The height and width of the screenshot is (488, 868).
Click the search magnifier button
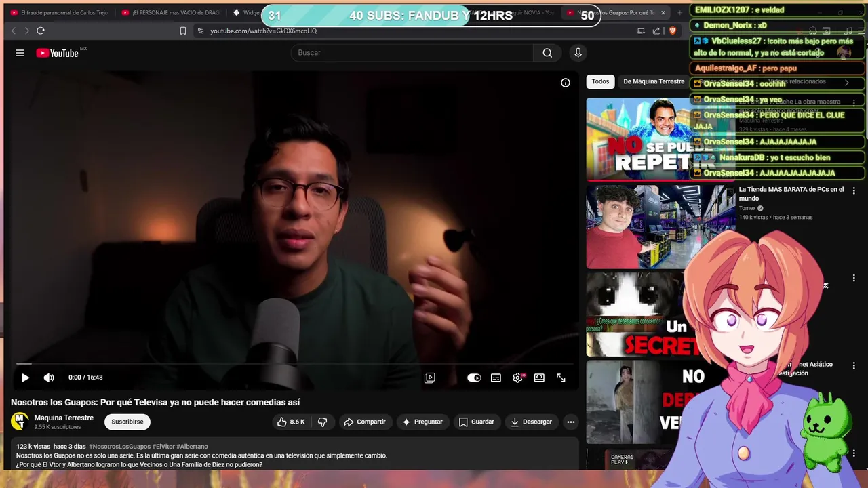click(x=547, y=53)
